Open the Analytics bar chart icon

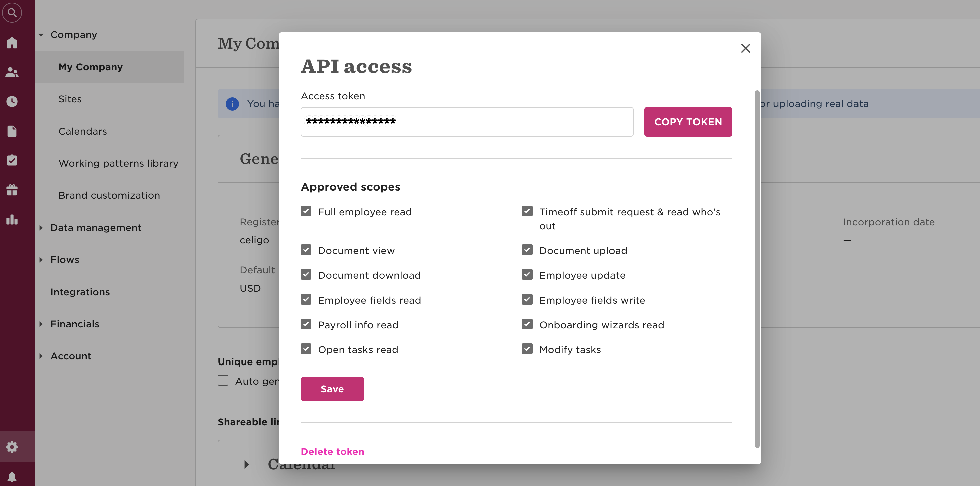click(x=12, y=219)
